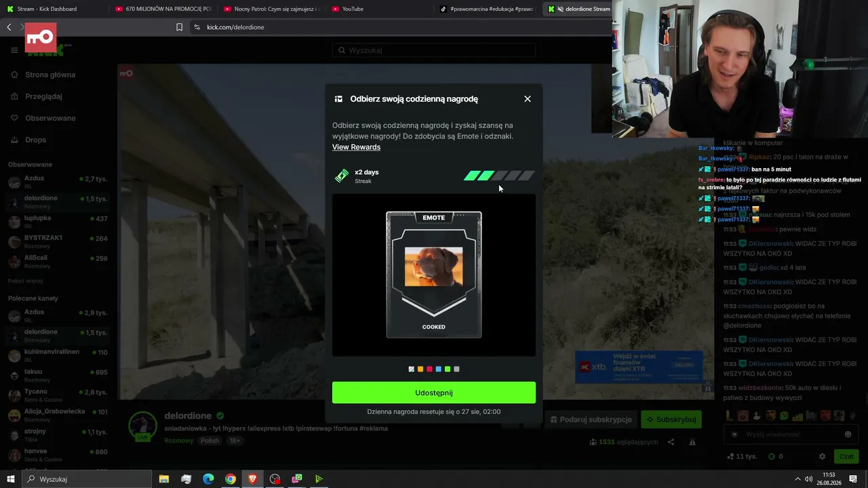Open the View Rewards link
Viewport: 868px width, 488px height.
356,147
